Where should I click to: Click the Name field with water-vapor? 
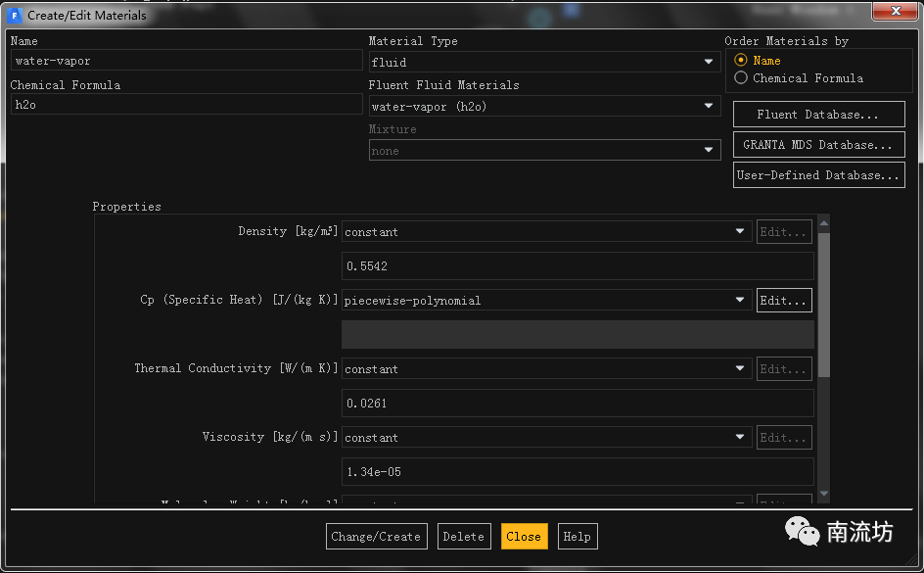186,60
